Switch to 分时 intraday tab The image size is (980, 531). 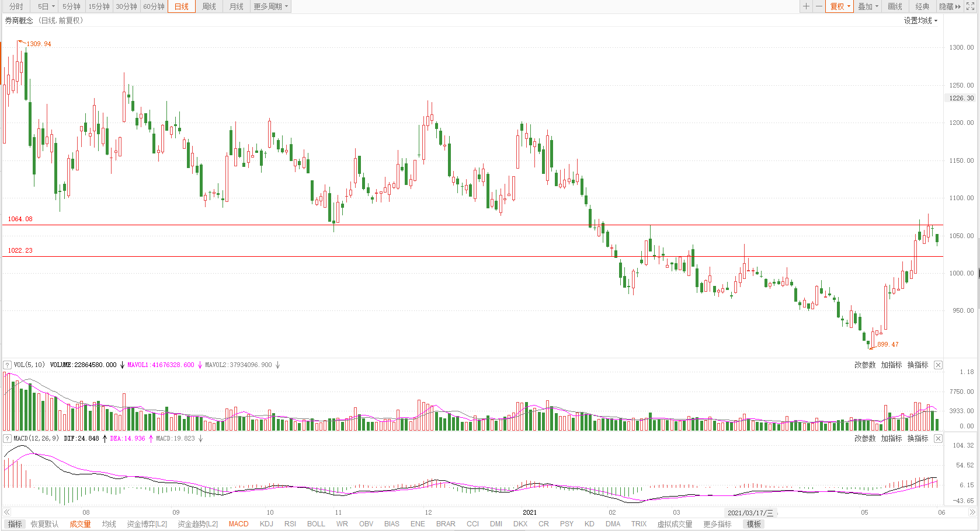click(16, 6)
